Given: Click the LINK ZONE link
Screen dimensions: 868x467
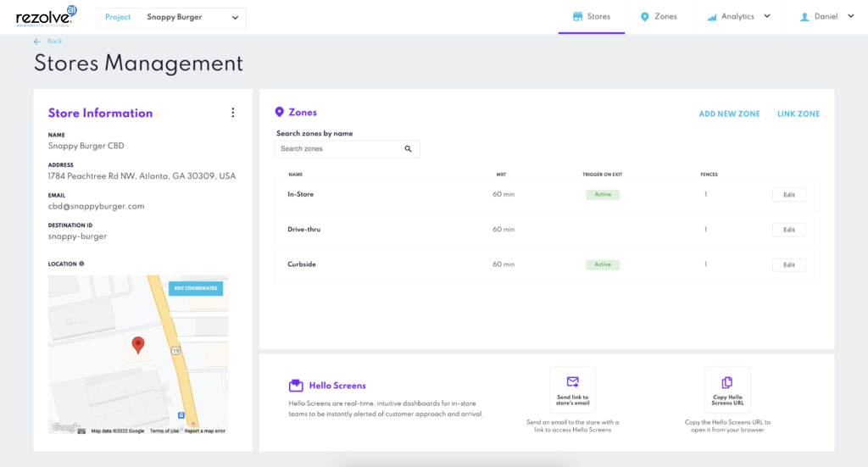Looking at the screenshot, I should point(798,114).
